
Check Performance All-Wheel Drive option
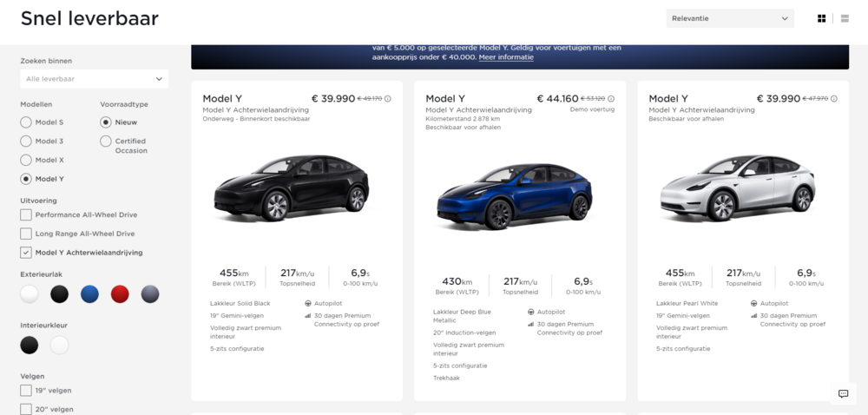click(x=26, y=214)
